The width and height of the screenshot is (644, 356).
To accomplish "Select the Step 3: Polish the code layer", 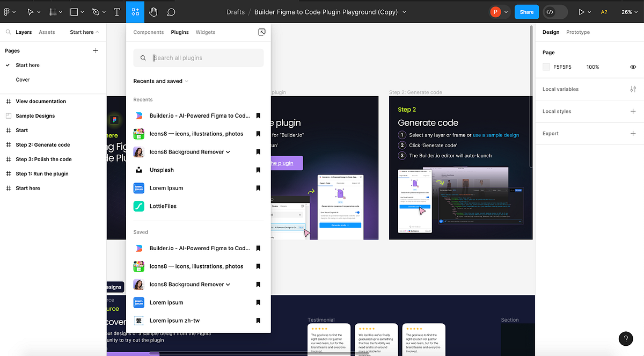I will point(43,159).
